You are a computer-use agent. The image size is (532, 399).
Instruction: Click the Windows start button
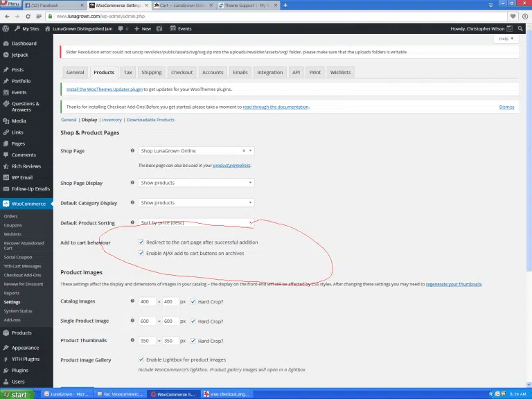click(17, 395)
